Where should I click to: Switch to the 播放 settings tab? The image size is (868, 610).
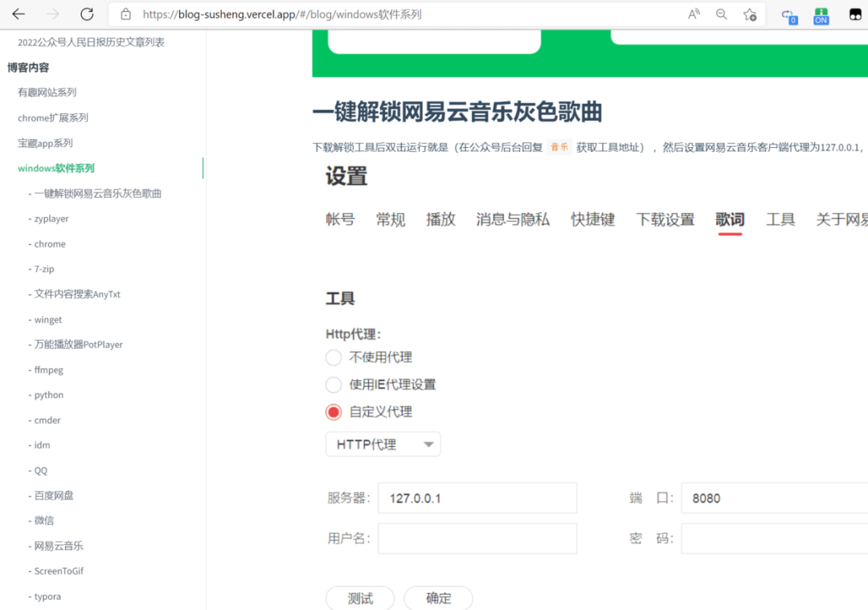(440, 219)
